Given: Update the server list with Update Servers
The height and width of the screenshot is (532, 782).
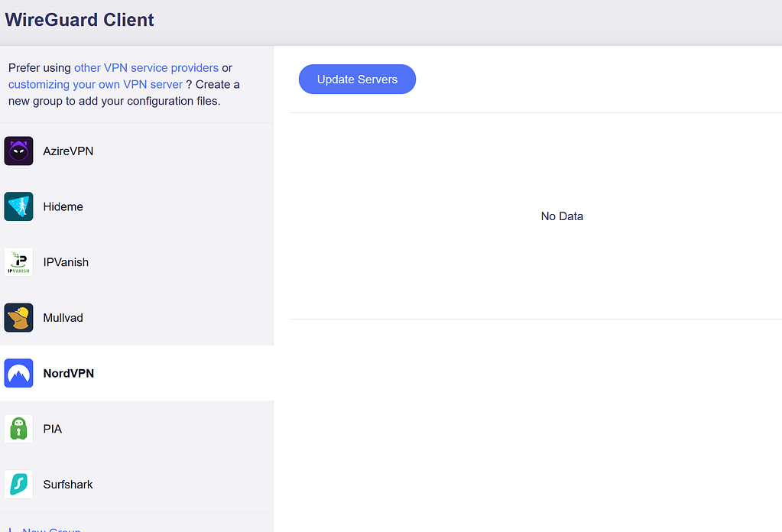Looking at the screenshot, I should pyautogui.click(x=357, y=79).
